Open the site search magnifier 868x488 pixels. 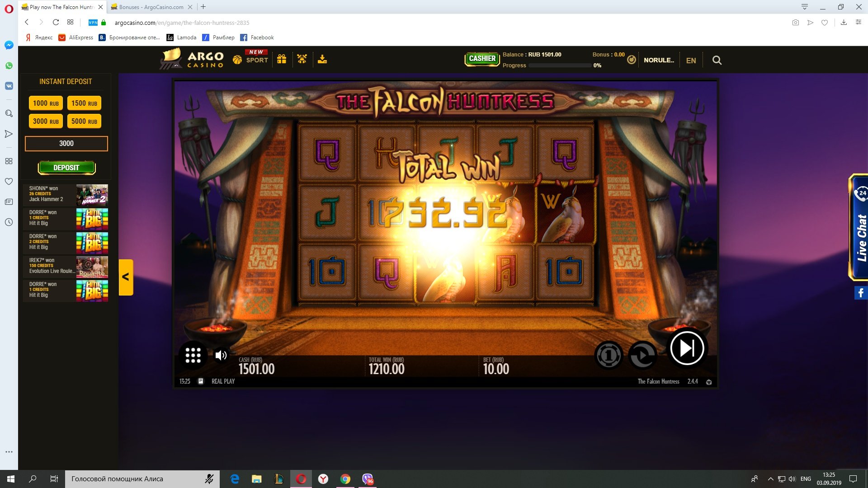(x=717, y=60)
